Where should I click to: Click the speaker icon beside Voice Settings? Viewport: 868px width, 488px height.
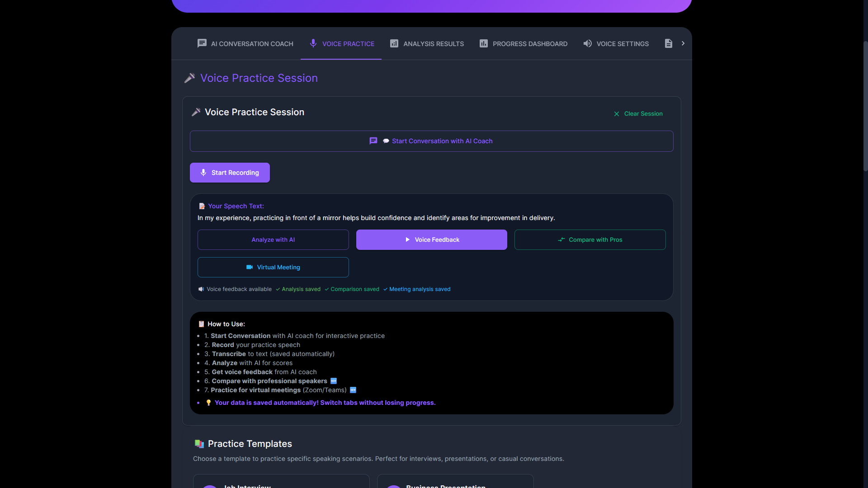click(587, 43)
